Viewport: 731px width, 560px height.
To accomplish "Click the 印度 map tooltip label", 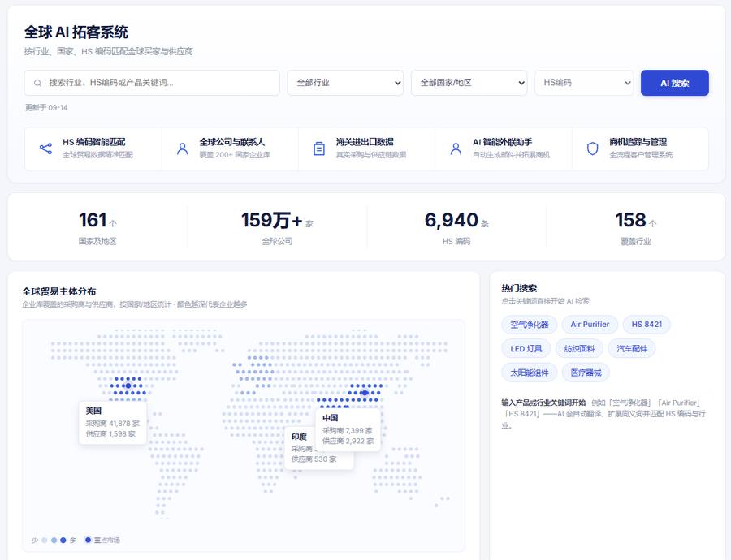I will pos(299,437).
